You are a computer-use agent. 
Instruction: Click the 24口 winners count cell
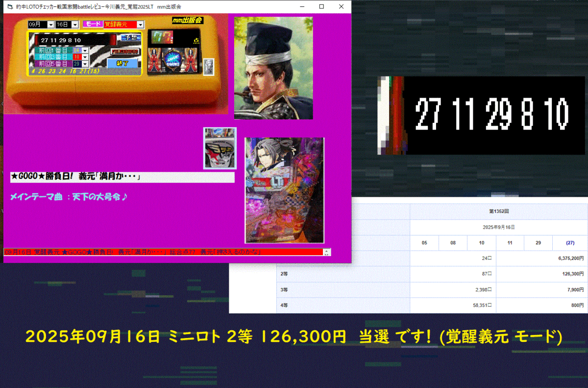pyautogui.click(x=453, y=259)
